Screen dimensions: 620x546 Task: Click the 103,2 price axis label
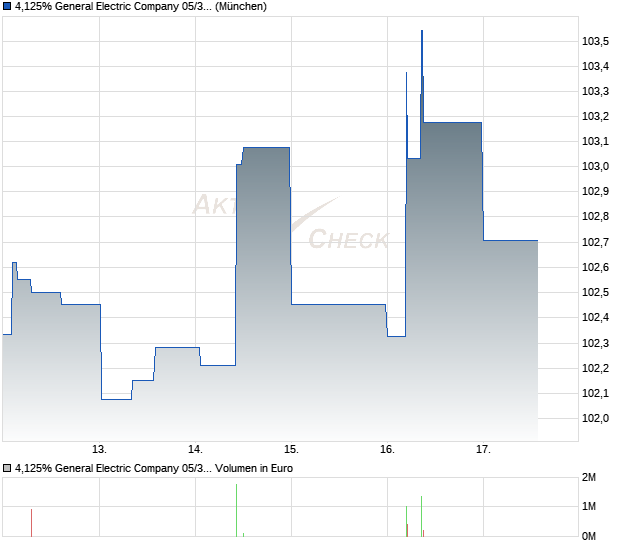click(595, 116)
